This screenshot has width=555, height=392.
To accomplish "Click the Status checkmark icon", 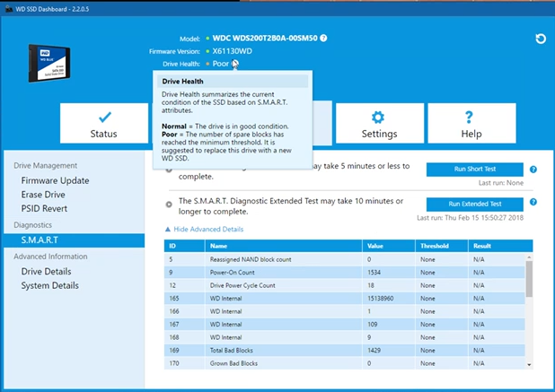I will 105,117.
